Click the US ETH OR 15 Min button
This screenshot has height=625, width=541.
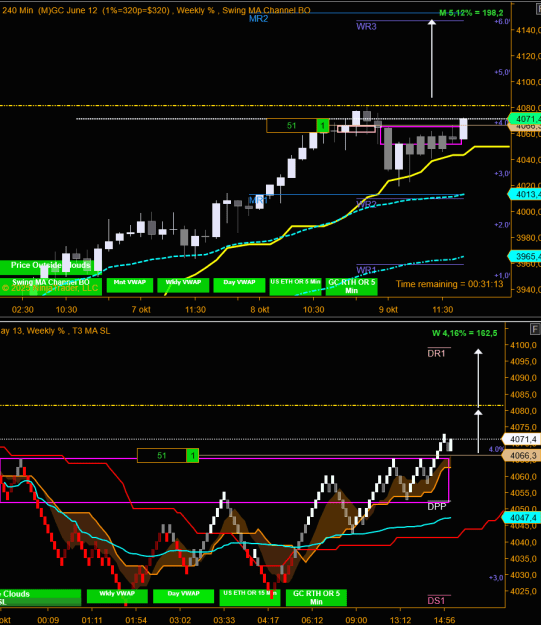[x=250, y=597]
